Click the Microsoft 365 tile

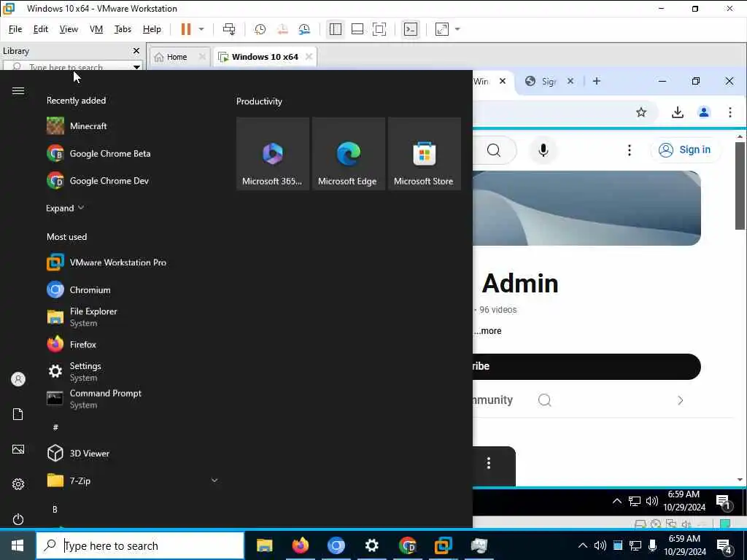click(273, 154)
